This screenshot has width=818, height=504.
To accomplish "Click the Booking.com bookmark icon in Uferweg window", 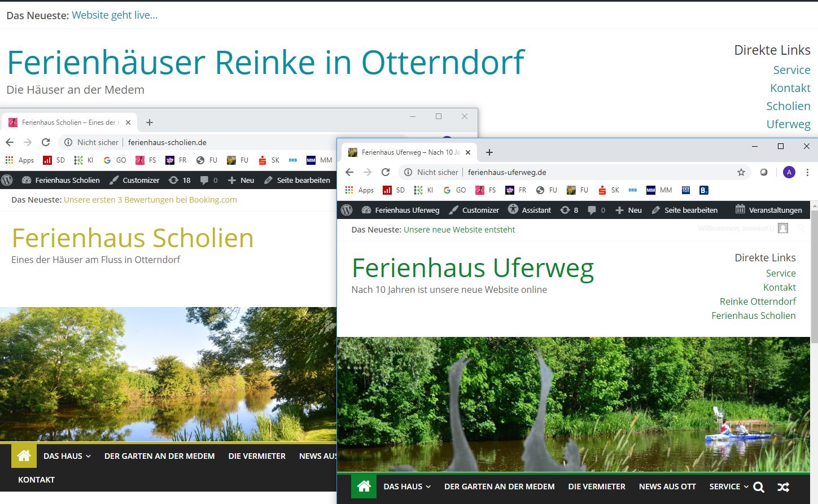I will (x=703, y=190).
